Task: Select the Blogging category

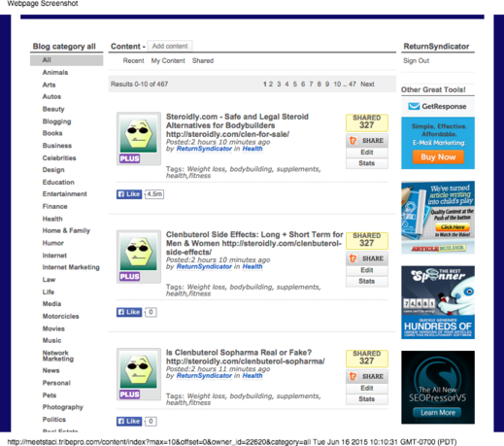Action: click(x=57, y=121)
